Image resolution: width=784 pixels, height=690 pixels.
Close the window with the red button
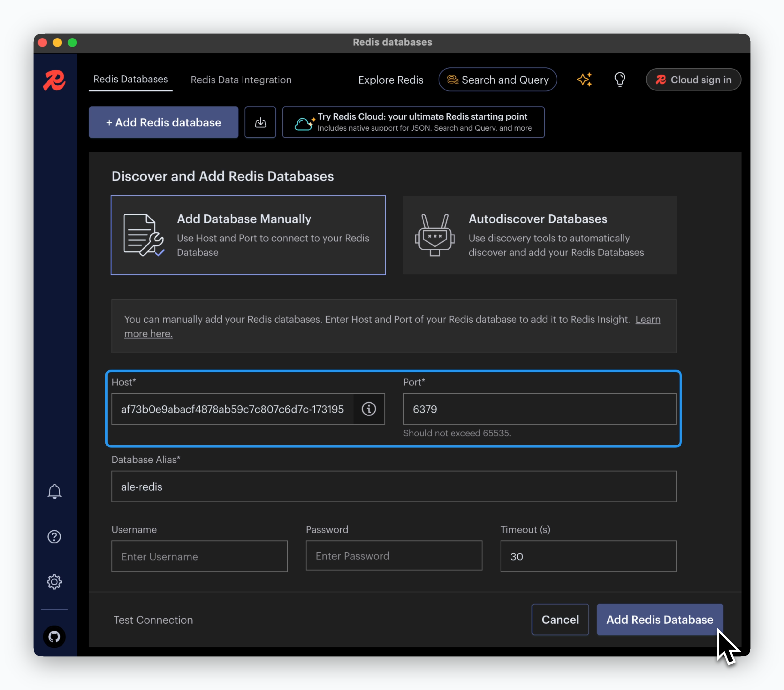(42, 42)
